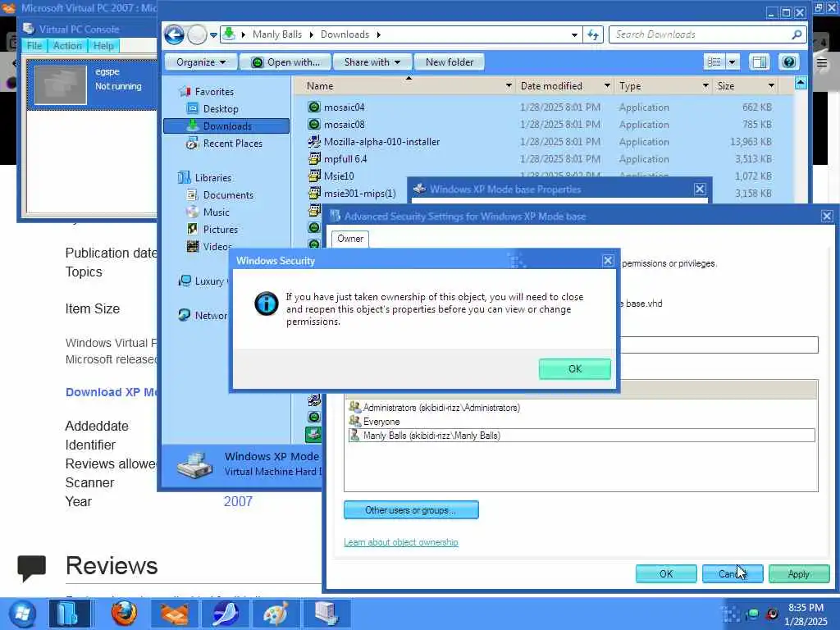The height and width of the screenshot is (630, 840).
Task: Click the Start button on the taskbar
Action: click(22, 614)
